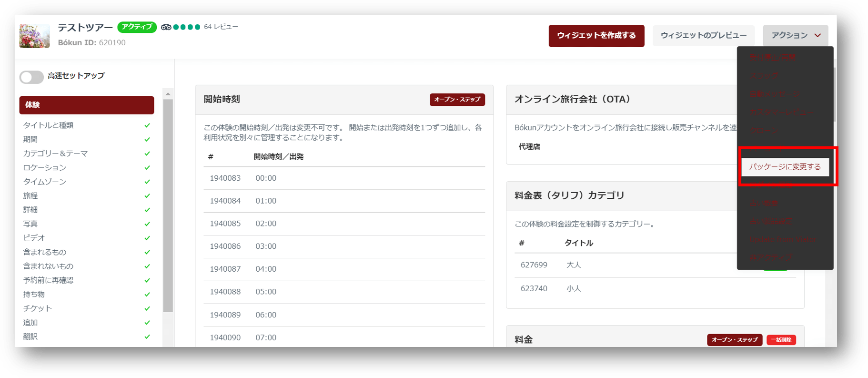The width and height of the screenshot is (868, 378).
Task: Toggle the 高速セットアップ switch
Action: point(31,77)
